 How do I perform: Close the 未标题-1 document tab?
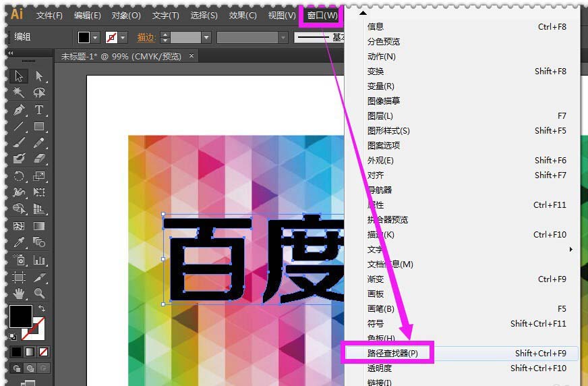coord(192,55)
